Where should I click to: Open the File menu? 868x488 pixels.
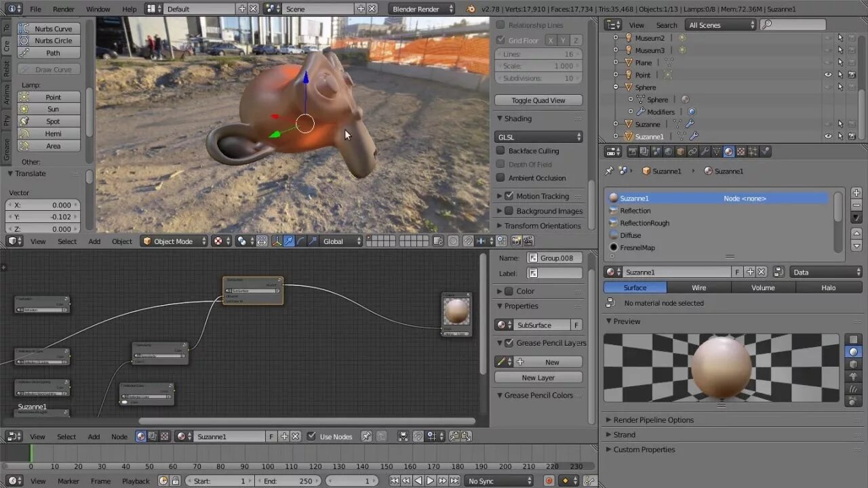pos(35,9)
